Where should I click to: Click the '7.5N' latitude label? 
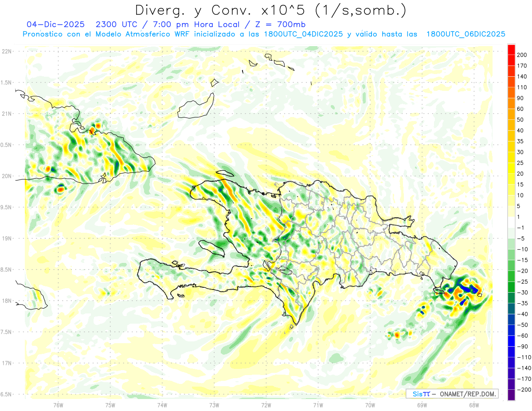coord(6,332)
